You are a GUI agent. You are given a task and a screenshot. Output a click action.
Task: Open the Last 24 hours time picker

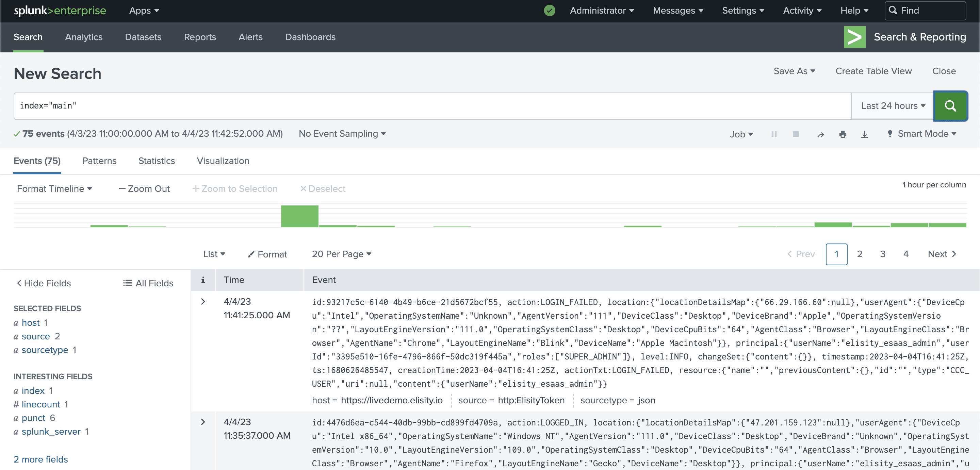pyautogui.click(x=893, y=106)
